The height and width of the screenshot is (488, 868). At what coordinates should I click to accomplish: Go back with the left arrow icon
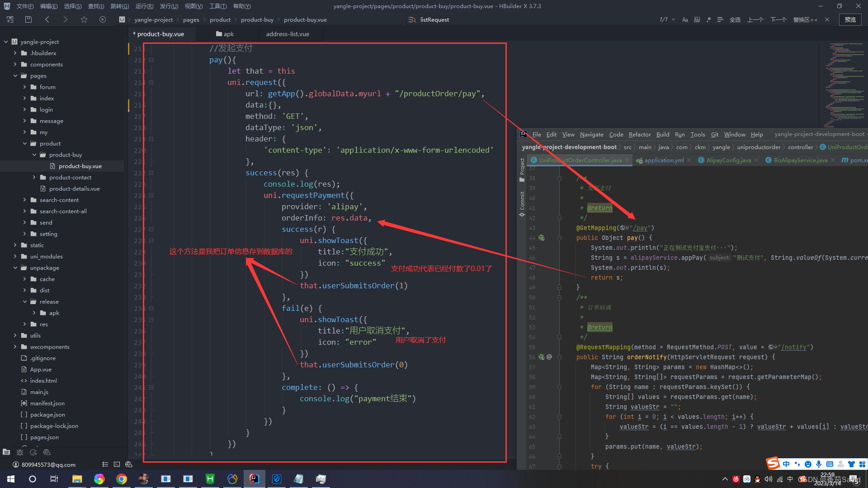coord(47,19)
